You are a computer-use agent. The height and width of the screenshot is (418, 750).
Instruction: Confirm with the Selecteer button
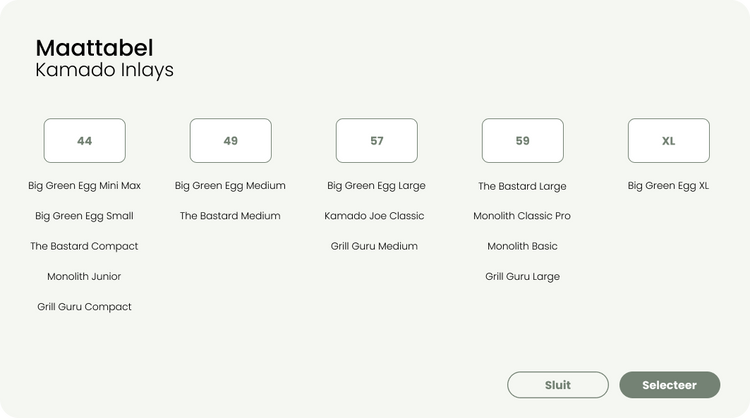tap(670, 385)
